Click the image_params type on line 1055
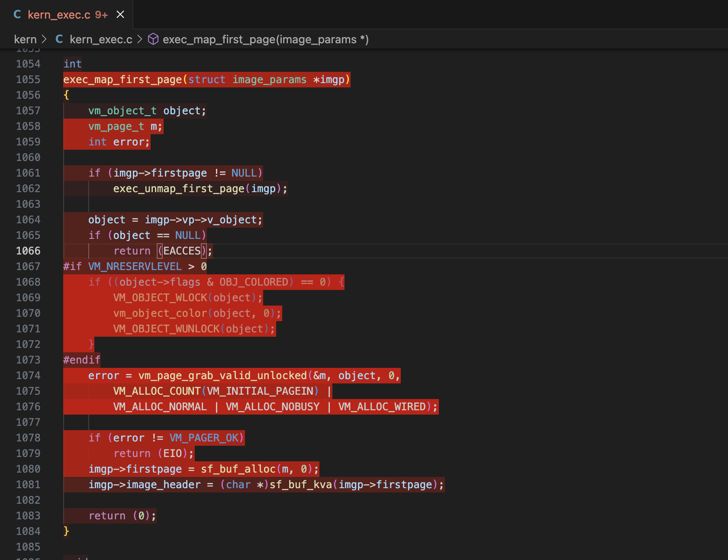 tap(270, 80)
